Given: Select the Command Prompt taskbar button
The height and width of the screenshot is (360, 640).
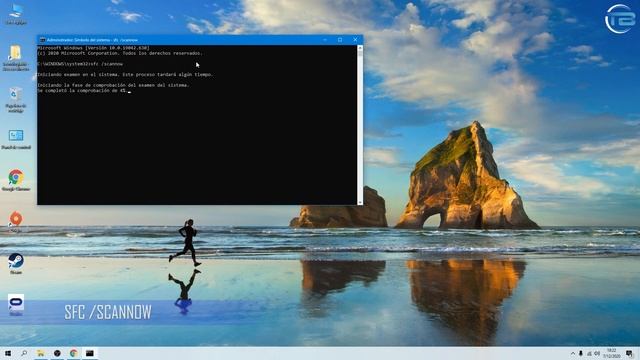Looking at the screenshot, I should [90, 353].
